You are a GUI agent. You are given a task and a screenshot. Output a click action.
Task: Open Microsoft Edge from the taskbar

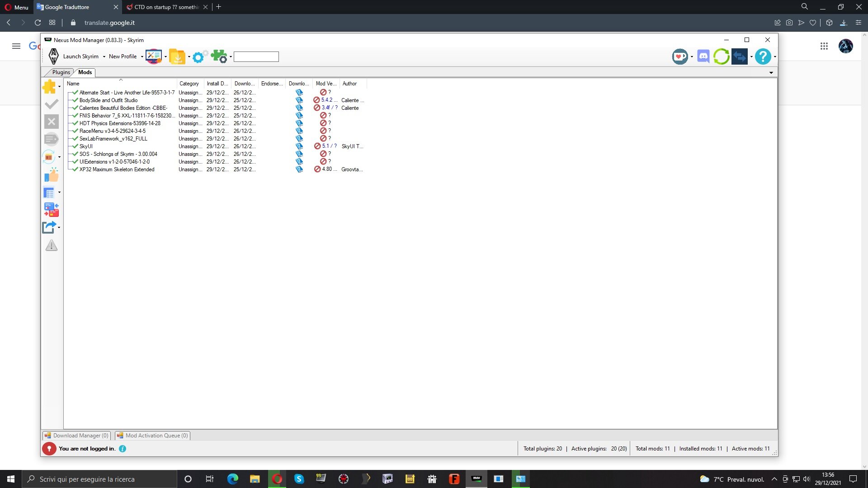(232, 479)
